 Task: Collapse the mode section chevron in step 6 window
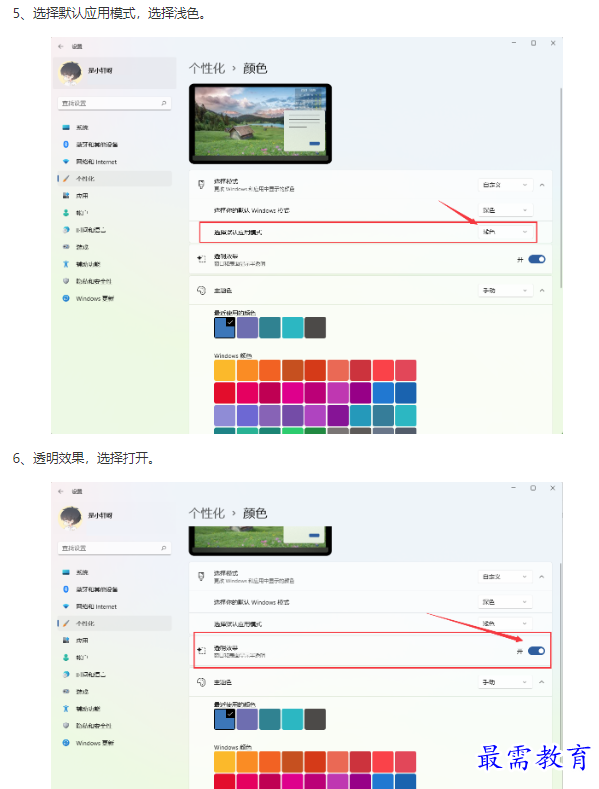pos(542,577)
